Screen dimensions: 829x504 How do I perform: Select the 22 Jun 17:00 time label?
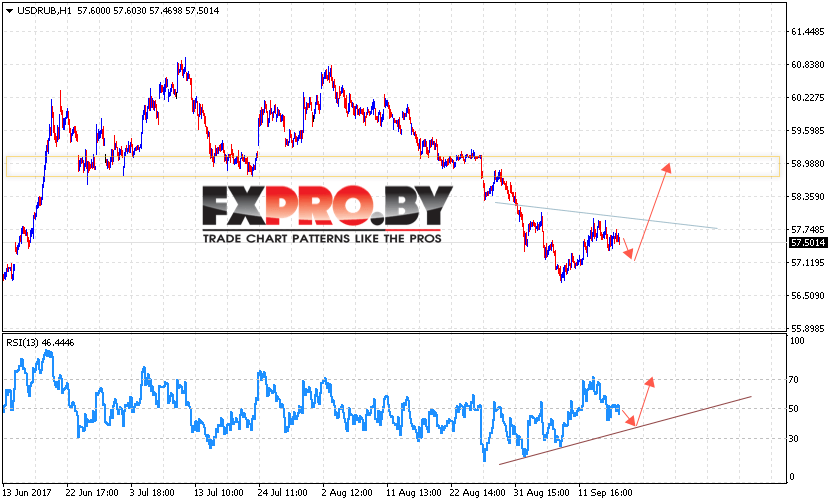91,493
